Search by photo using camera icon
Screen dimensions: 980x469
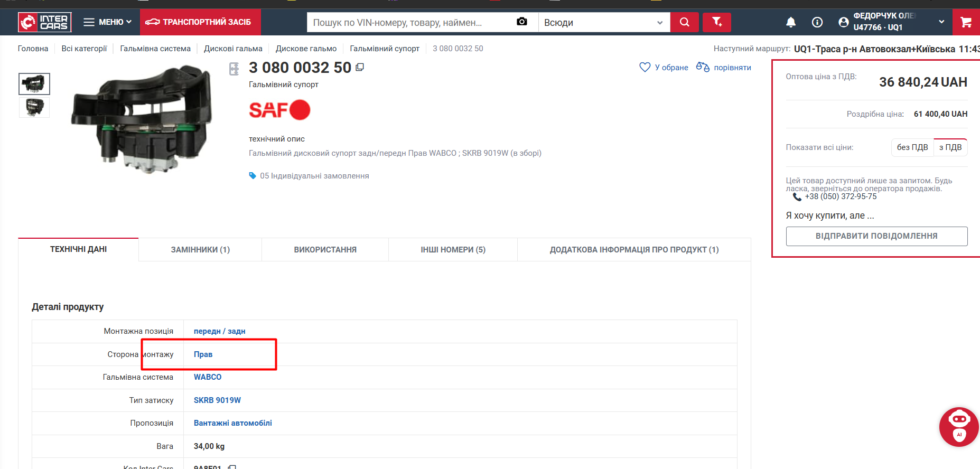(521, 22)
